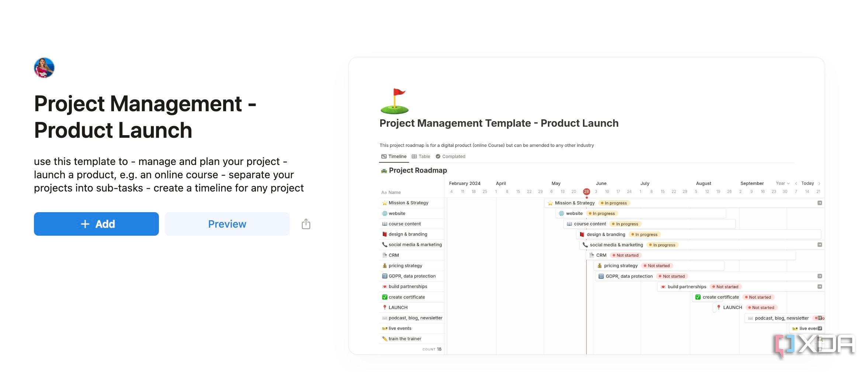
Task: Click the red pin icon beside LAUNCH in Name column
Action: click(385, 307)
